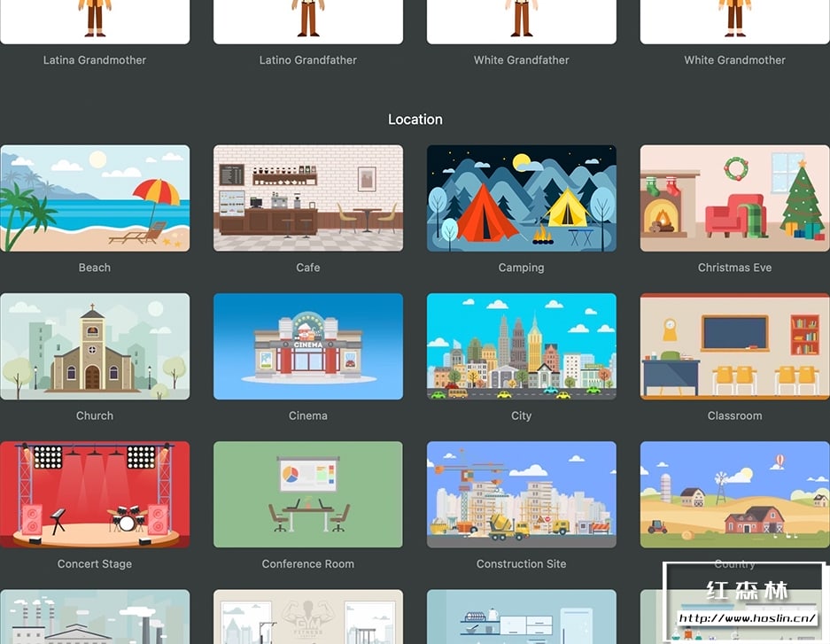Image resolution: width=830 pixels, height=644 pixels.
Task: Choose the Cinema building scene
Action: click(308, 346)
